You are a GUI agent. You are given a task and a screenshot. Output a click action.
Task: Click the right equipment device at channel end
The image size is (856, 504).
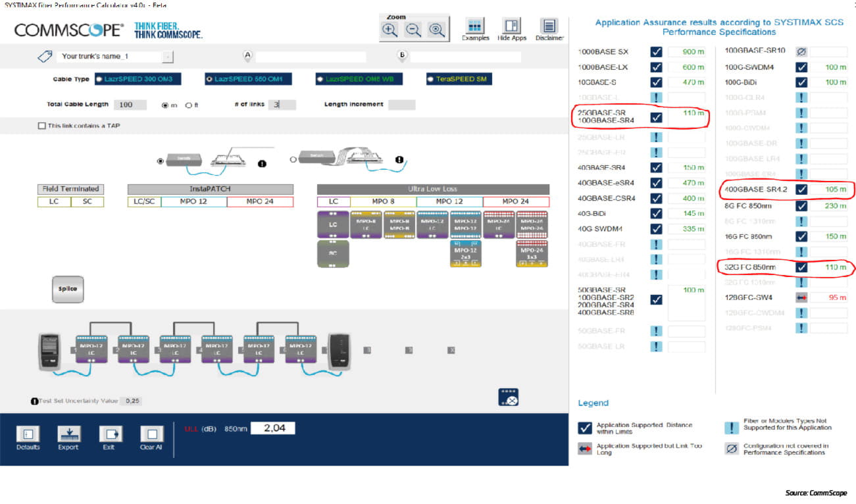340,352
